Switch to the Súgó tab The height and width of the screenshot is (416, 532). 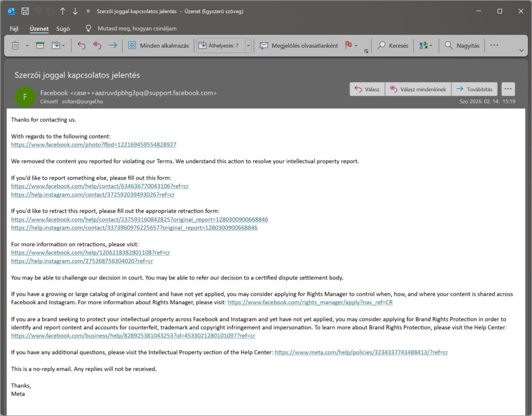[62, 29]
